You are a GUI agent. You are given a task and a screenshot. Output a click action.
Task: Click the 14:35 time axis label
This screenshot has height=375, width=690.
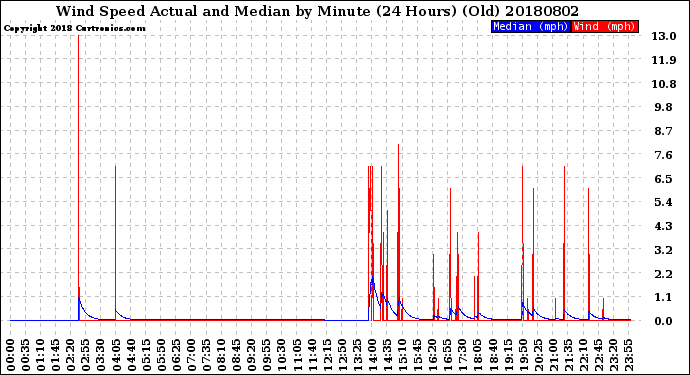pyautogui.click(x=388, y=355)
